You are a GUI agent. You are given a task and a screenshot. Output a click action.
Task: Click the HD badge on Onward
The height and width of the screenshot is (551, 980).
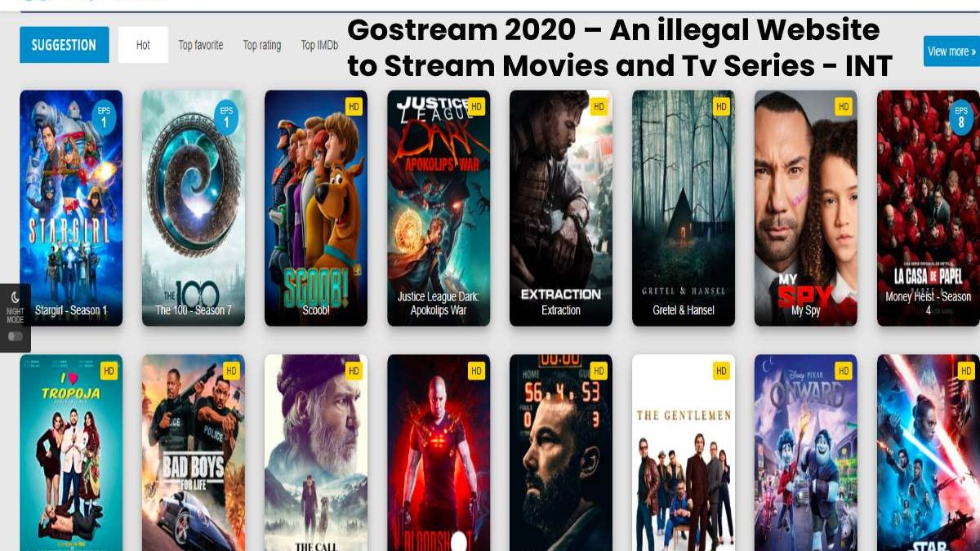pos(844,371)
